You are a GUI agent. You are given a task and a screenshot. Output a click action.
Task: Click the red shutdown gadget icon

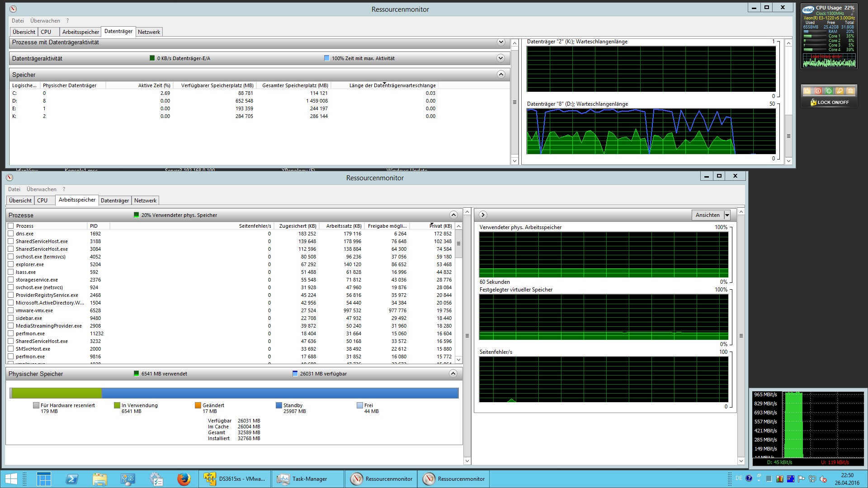pos(818,91)
